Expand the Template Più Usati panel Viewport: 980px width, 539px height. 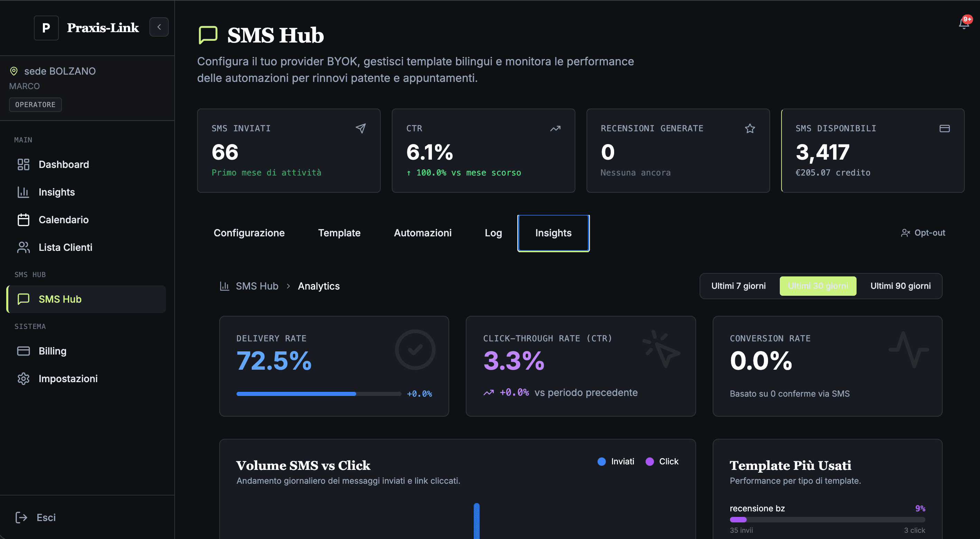tap(791, 465)
